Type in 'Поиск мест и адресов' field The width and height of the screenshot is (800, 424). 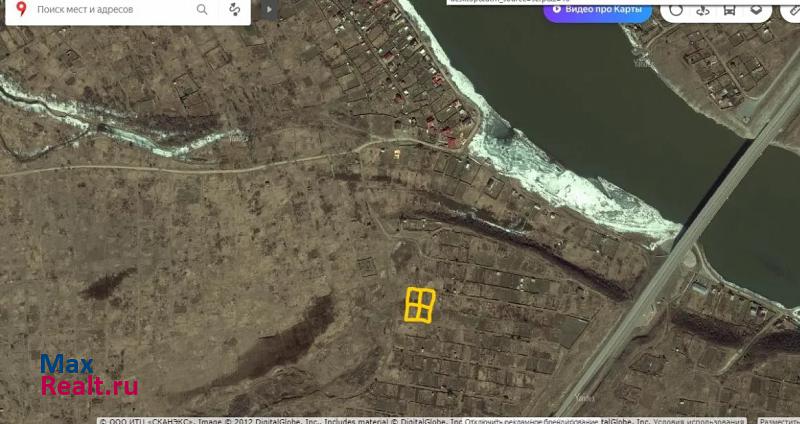click(x=112, y=10)
